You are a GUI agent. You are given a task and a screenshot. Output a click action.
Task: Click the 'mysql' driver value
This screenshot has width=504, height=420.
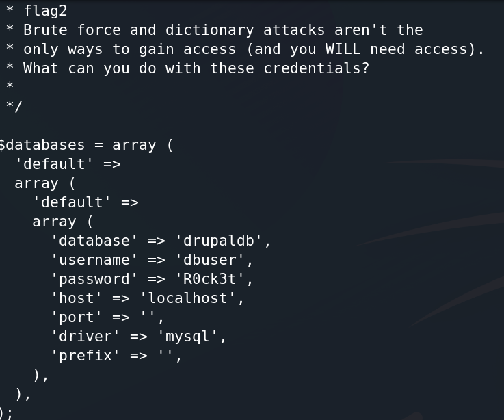[187, 337]
